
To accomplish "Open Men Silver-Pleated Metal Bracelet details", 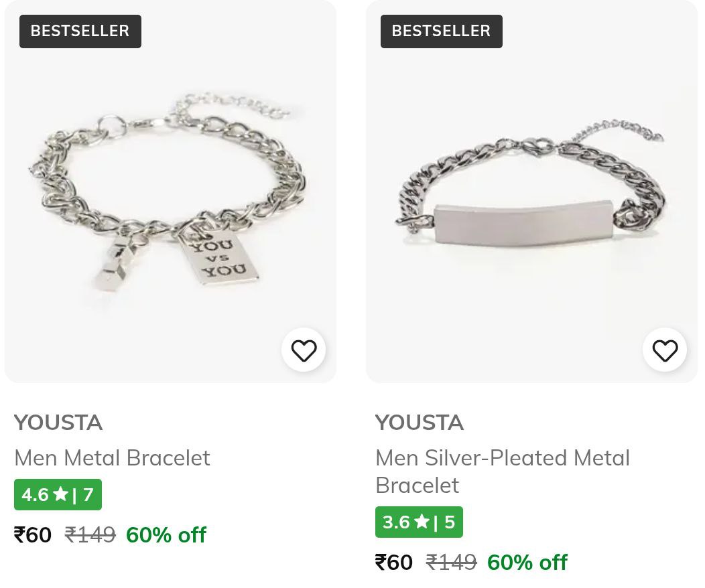I will (503, 471).
